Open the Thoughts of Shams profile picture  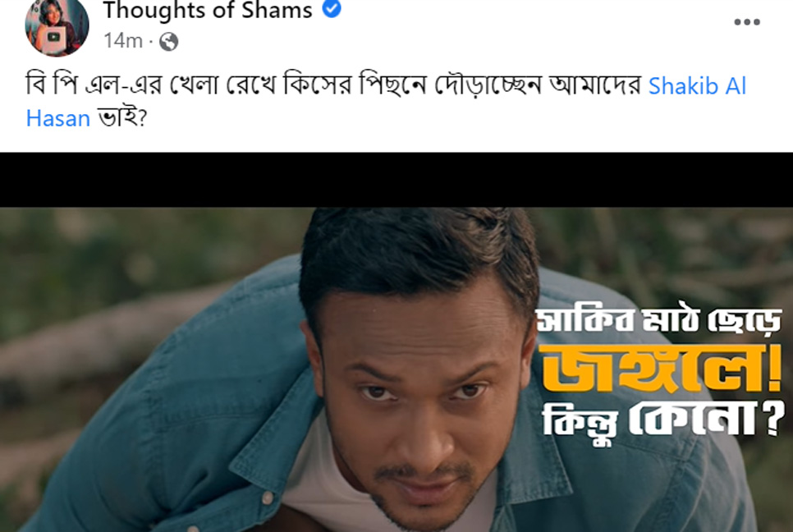[57, 25]
